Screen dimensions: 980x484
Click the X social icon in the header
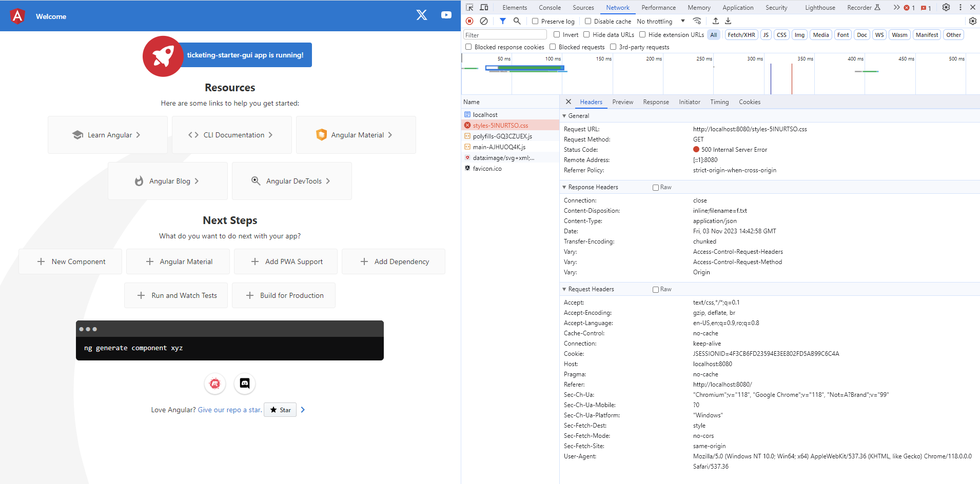pos(421,15)
